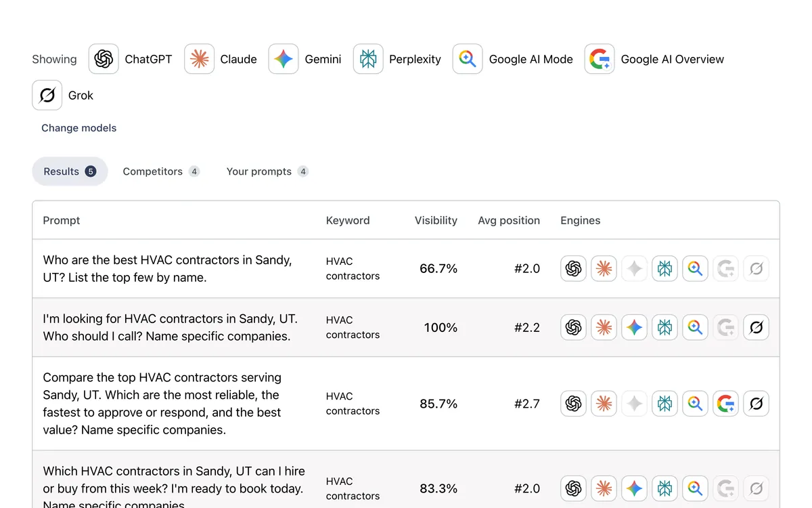Click ChatGPT engine icon in 'Compare the top' row
The image size is (812, 508).
tap(574, 404)
